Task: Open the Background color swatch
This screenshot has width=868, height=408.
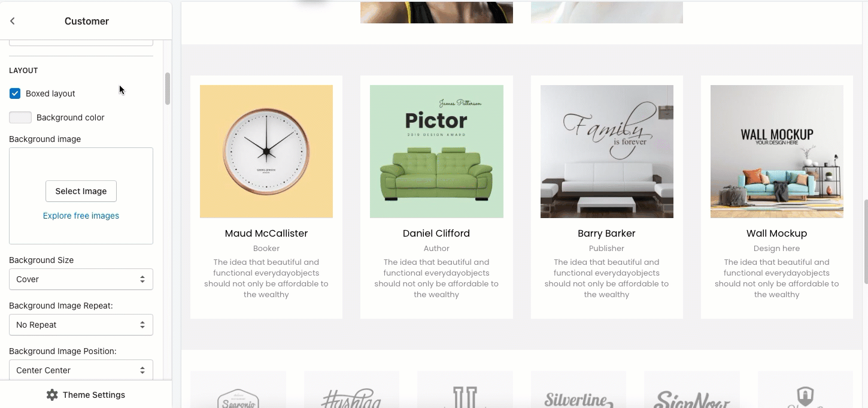Action: tap(20, 117)
